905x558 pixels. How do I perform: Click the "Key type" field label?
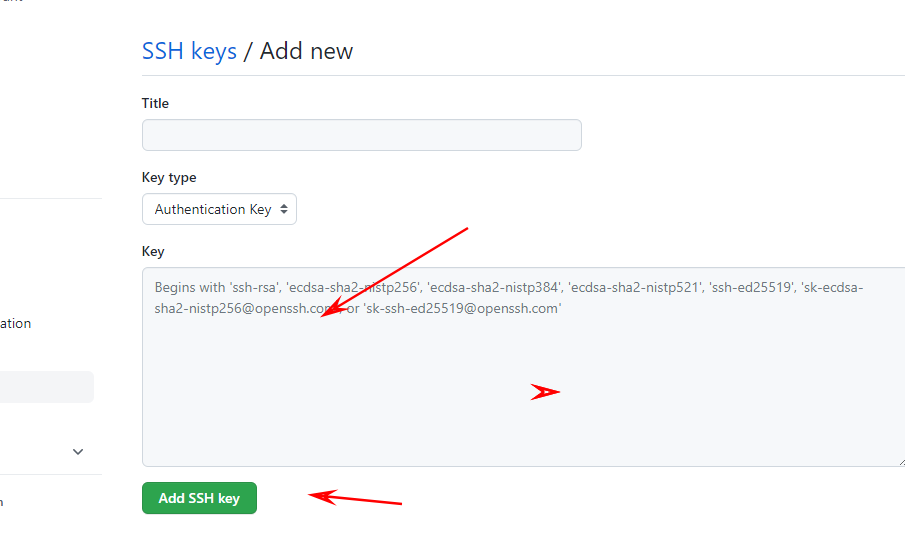(169, 177)
